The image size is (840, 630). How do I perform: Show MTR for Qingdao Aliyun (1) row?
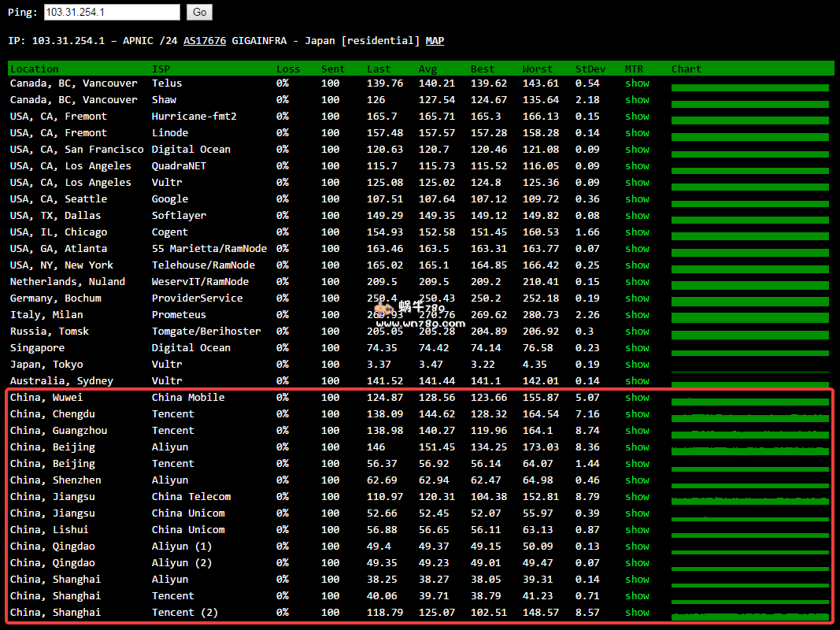point(637,547)
